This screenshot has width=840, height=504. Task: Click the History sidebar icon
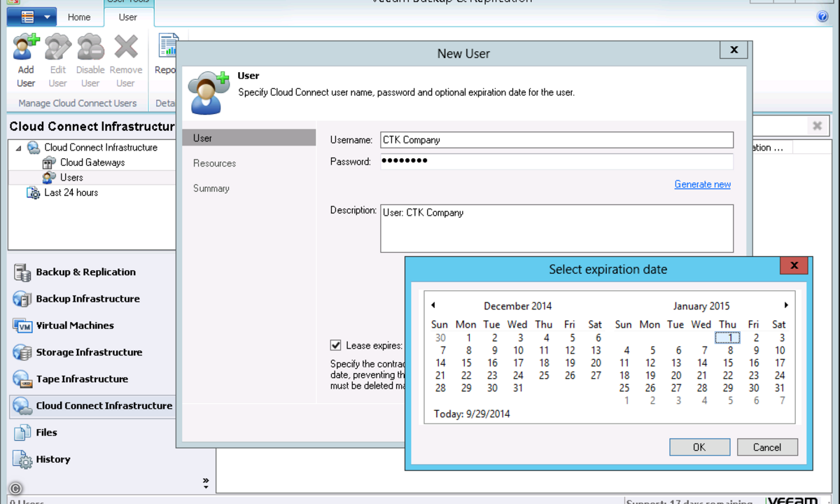tap(22, 460)
